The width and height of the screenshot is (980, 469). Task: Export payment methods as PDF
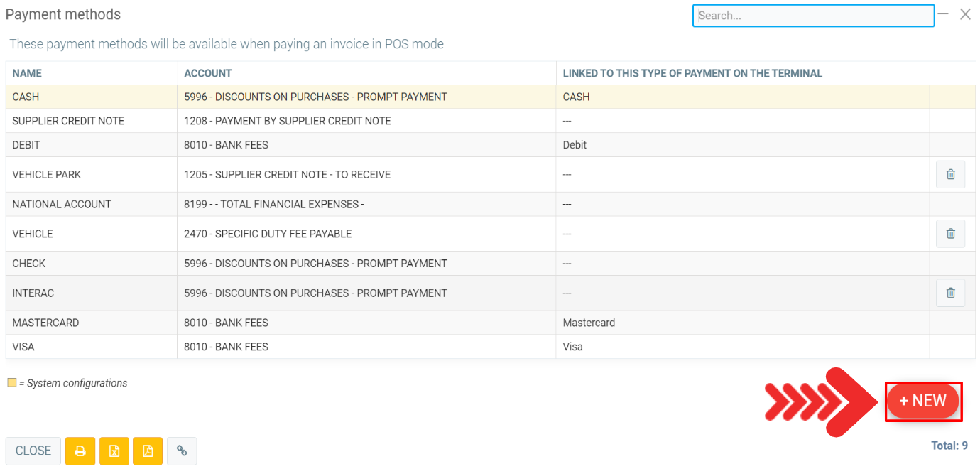[148, 451]
